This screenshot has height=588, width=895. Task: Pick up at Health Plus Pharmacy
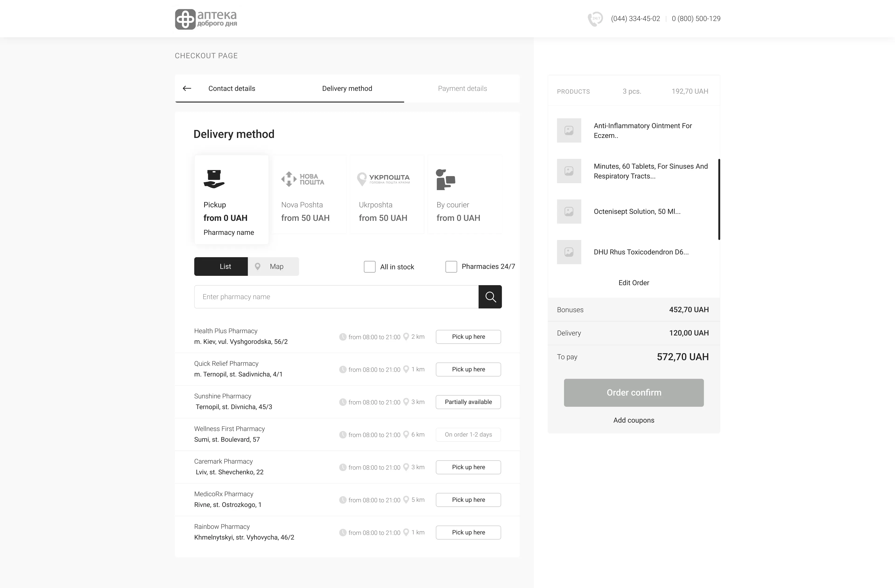(x=468, y=337)
